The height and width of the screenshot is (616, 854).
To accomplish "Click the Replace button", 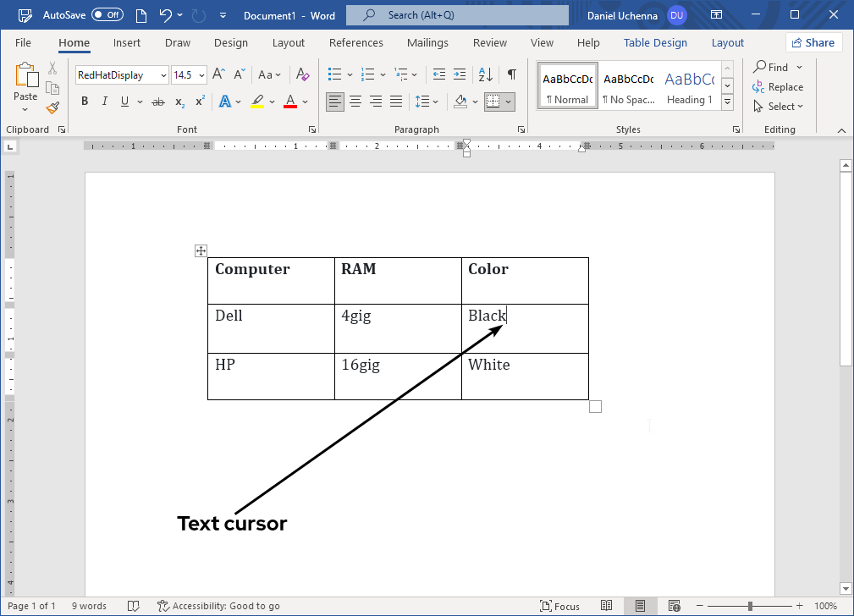I will point(778,87).
